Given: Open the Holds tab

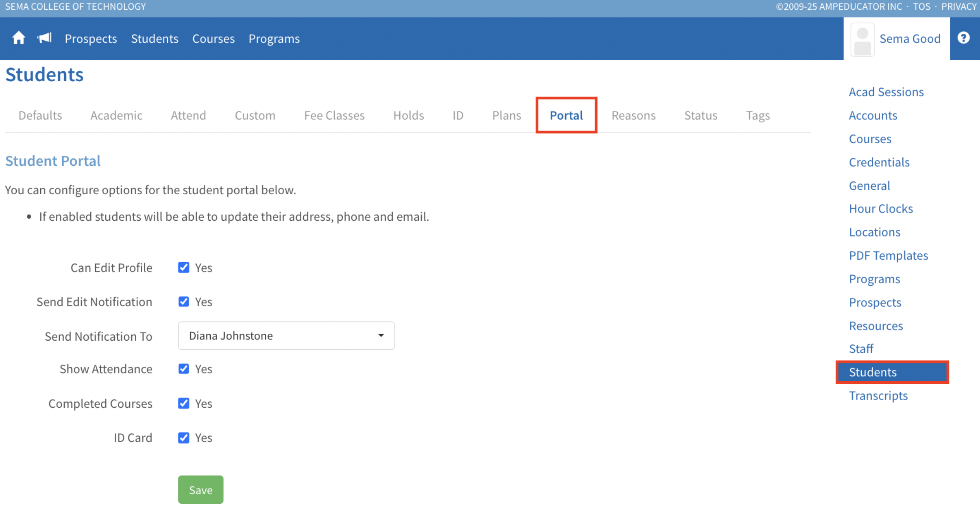Looking at the screenshot, I should coord(408,115).
